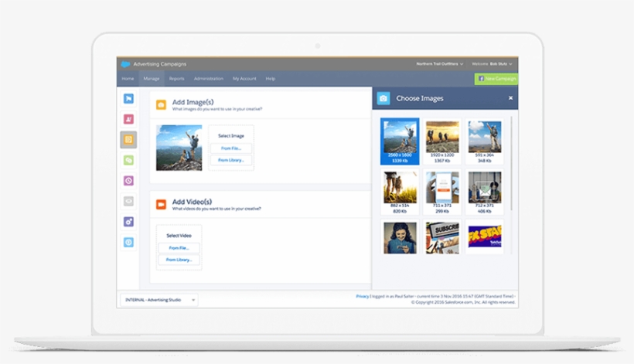
Task: Open the Help menu
Action: coord(270,79)
